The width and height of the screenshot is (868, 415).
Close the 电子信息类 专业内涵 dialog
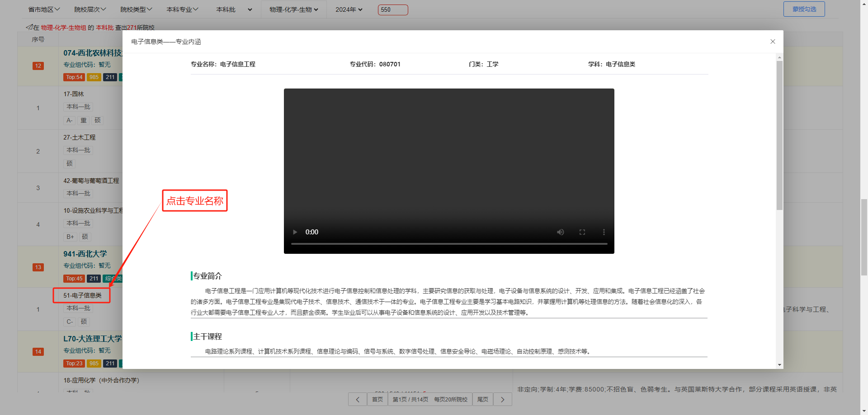pos(773,42)
